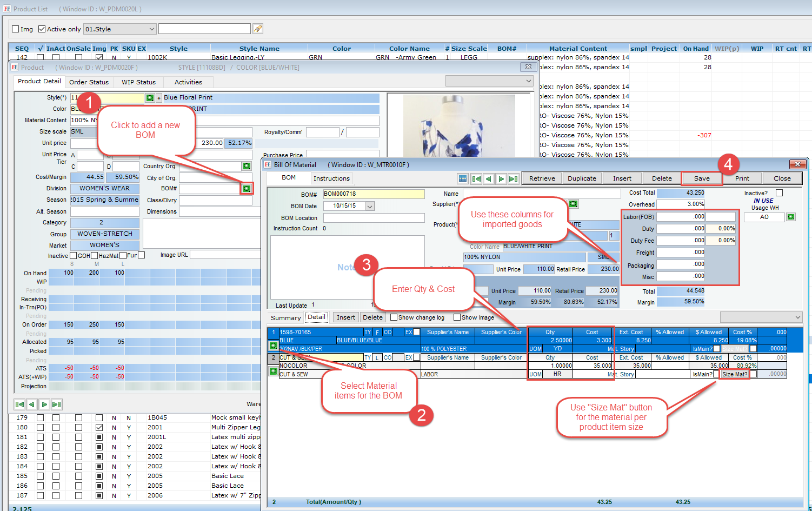This screenshot has height=511, width=812.
Task: Open material lookup icon for BOM row 1
Action: [x=274, y=346]
